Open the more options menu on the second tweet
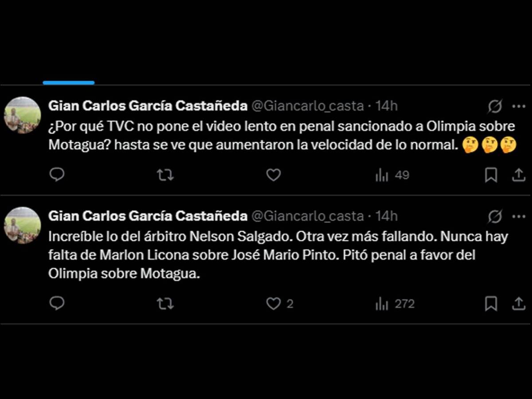 519,215
